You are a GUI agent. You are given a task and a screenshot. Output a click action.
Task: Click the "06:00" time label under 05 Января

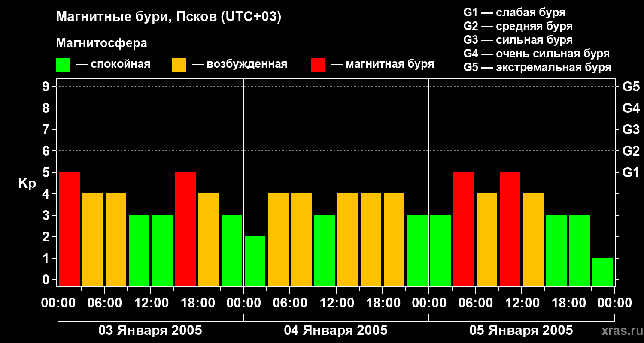click(x=475, y=303)
